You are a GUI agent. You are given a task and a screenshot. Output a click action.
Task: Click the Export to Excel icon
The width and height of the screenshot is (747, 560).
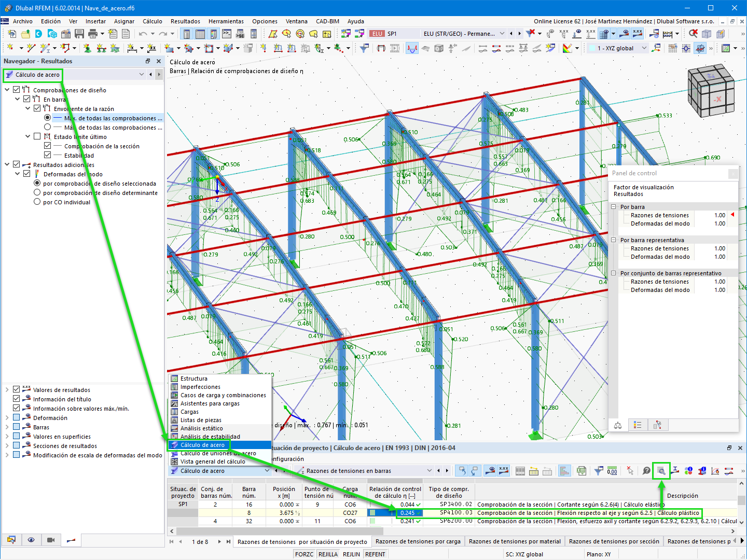pos(582,471)
